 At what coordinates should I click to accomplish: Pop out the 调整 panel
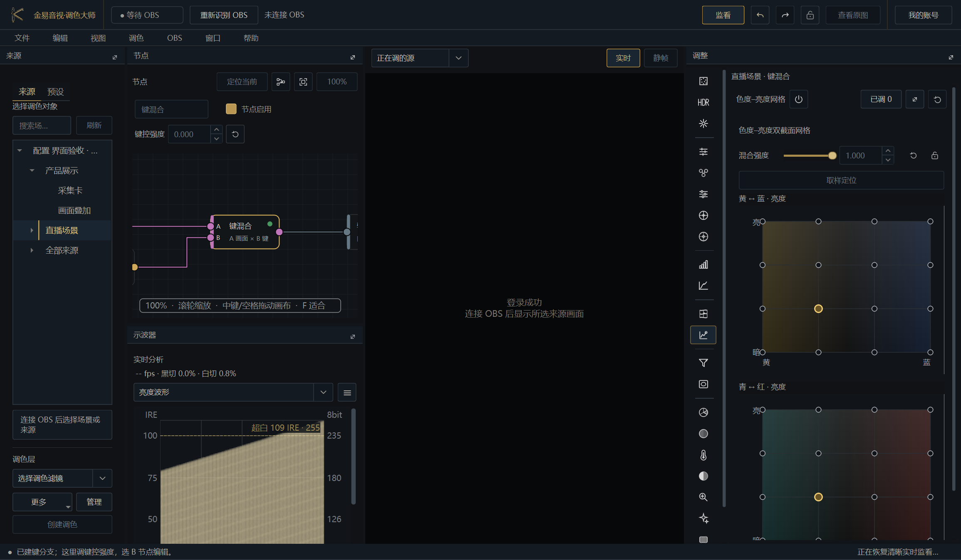tap(951, 57)
